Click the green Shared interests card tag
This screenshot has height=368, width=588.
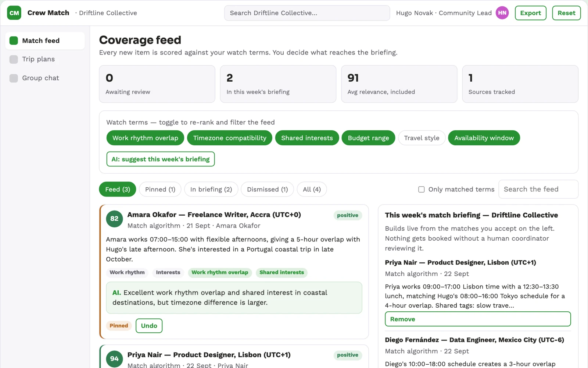282,273
